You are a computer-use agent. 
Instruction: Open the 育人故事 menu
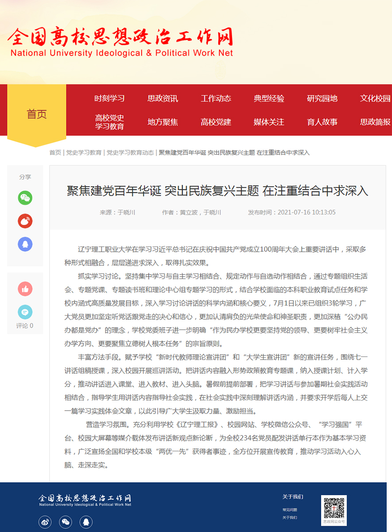tap(322, 122)
